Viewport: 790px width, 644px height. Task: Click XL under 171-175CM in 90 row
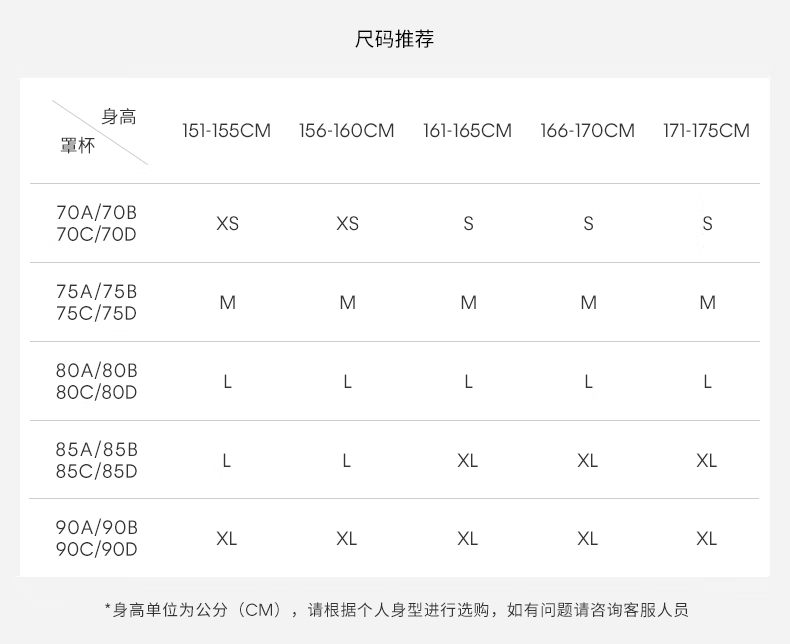pyautogui.click(x=707, y=539)
